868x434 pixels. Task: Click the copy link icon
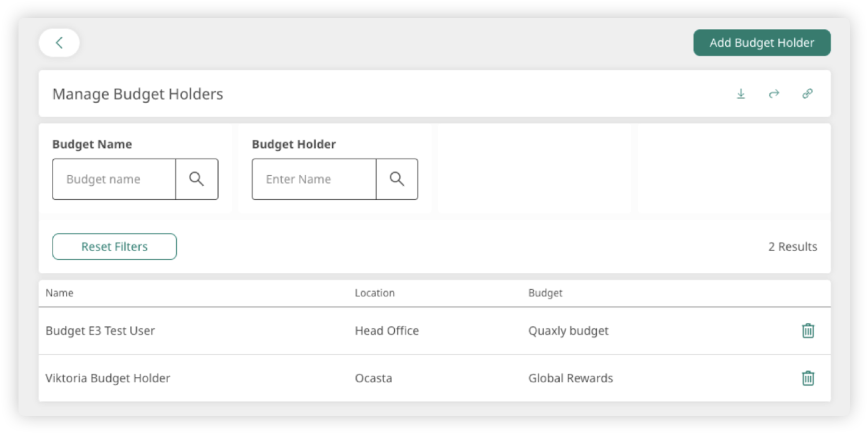807,94
